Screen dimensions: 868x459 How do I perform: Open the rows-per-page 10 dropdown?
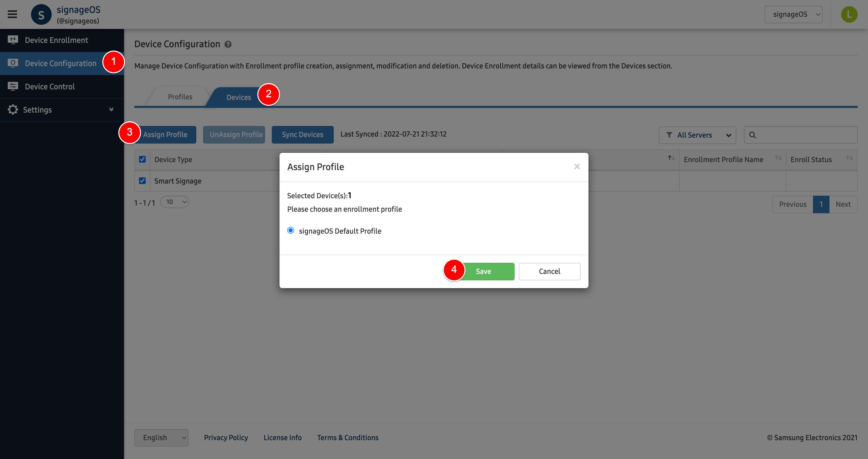coord(175,202)
